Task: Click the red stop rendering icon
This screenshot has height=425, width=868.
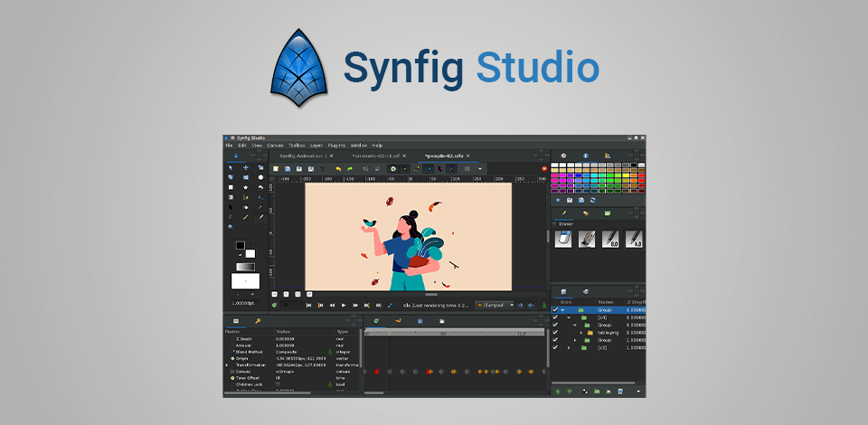Action: [x=544, y=168]
